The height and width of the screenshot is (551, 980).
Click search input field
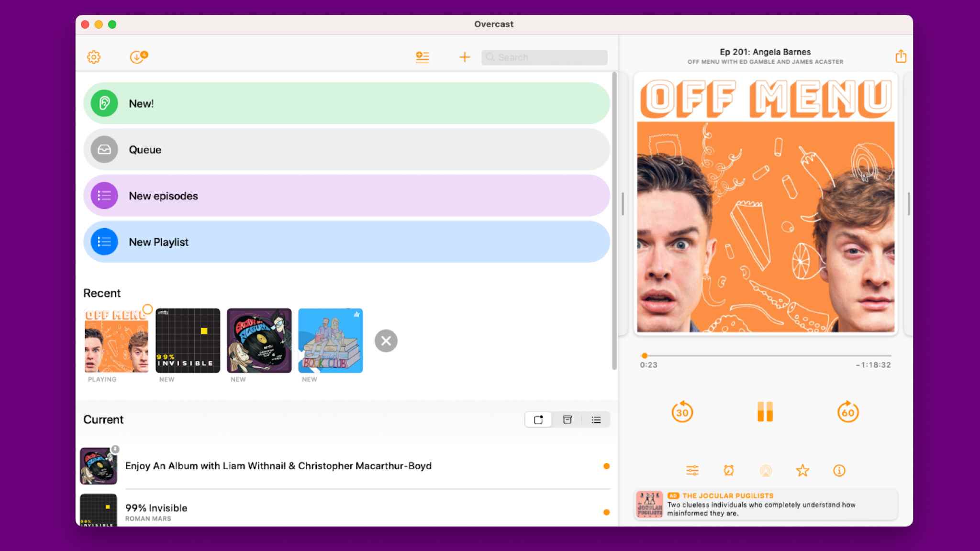[545, 57]
